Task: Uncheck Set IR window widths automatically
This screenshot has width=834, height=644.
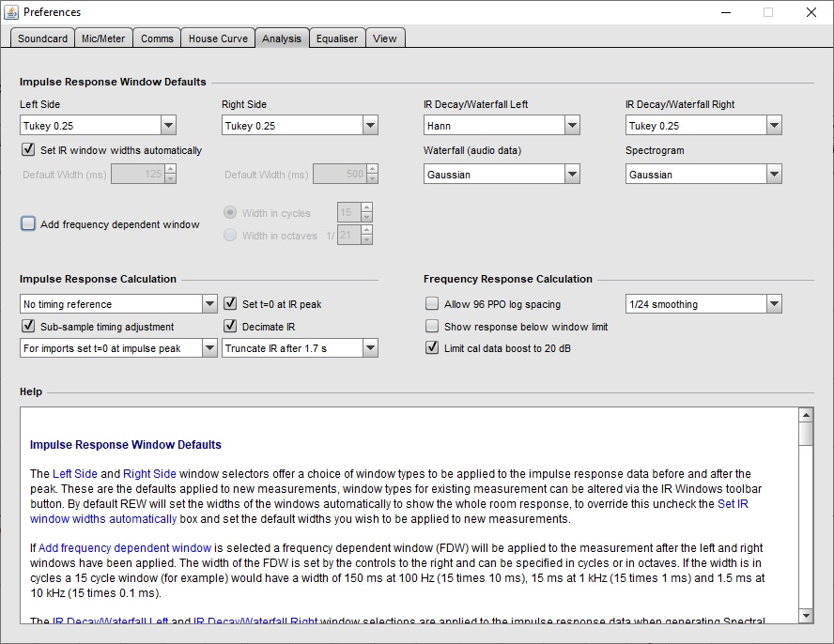Action: [x=28, y=149]
